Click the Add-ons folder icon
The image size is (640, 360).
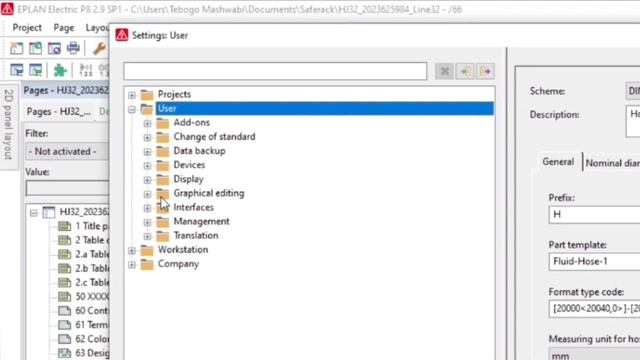[x=162, y=123]
